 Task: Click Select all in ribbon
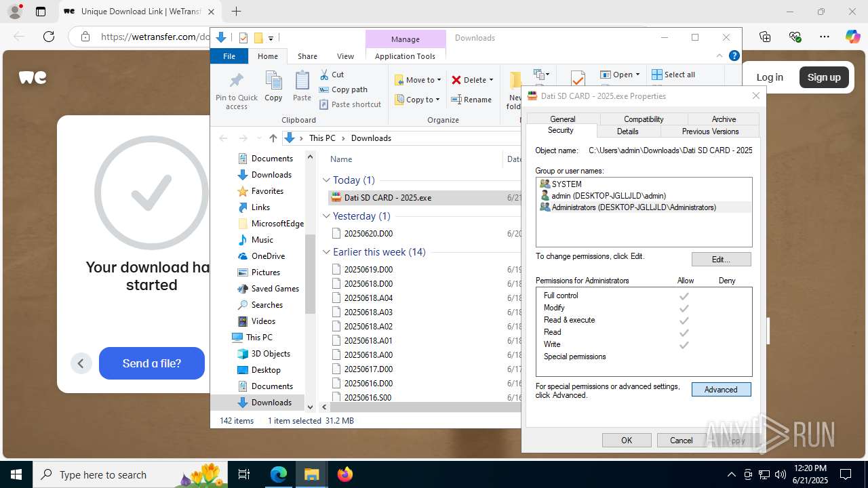pos(673,75)
